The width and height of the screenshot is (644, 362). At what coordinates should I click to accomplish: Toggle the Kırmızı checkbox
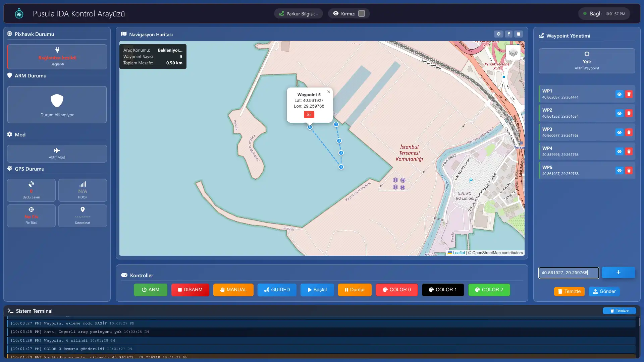[x=362, y=13]
